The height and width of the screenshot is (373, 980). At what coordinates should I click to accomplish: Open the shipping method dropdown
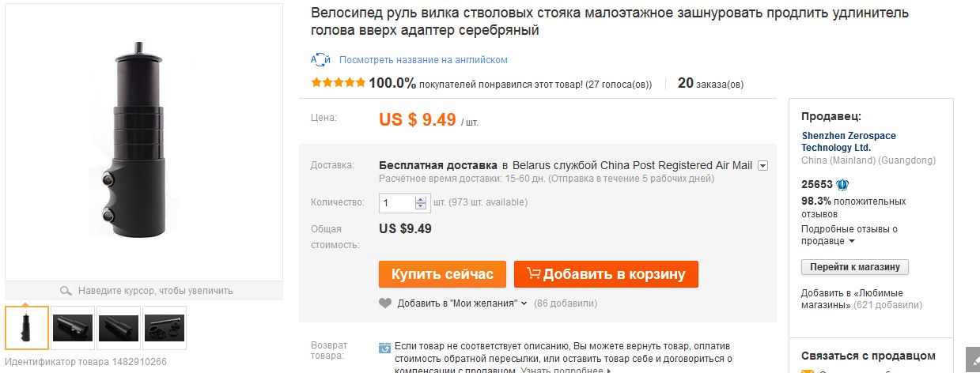(762, 166)
